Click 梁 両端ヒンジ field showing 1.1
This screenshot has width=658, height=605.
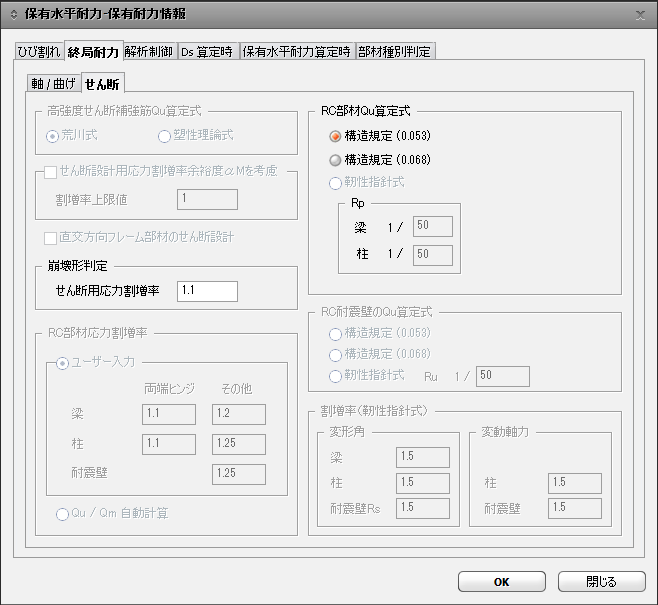click(169, 415)
